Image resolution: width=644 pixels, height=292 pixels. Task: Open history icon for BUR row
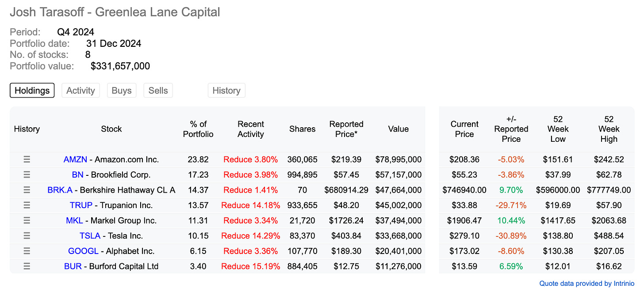click(x=27, y=266)
